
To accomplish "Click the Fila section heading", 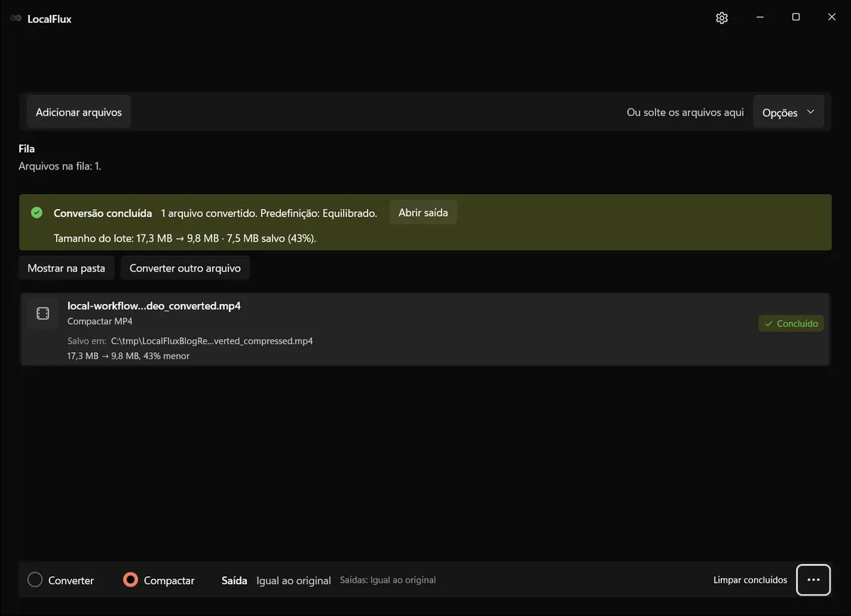I will tap(27, 149).
